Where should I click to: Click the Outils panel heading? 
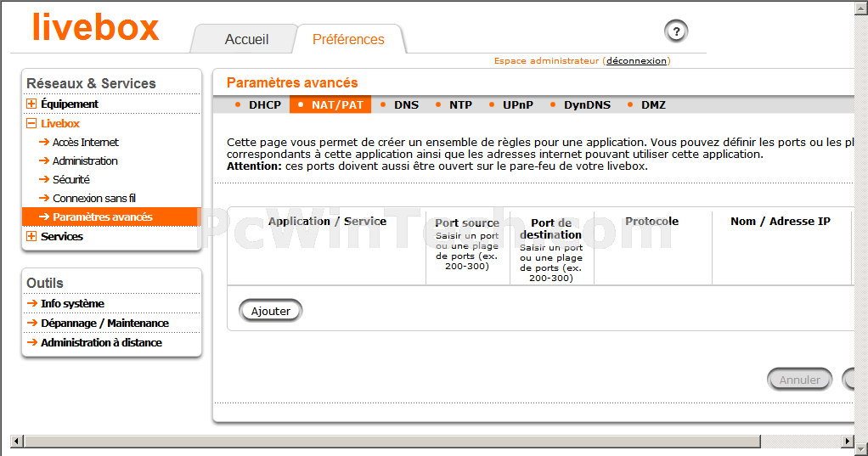coord(45,284)
